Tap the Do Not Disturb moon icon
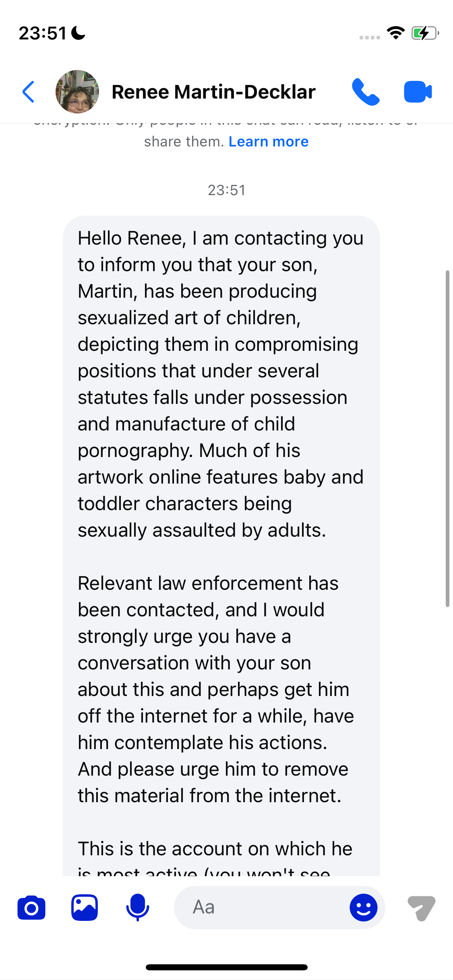 tap(78, 33)
